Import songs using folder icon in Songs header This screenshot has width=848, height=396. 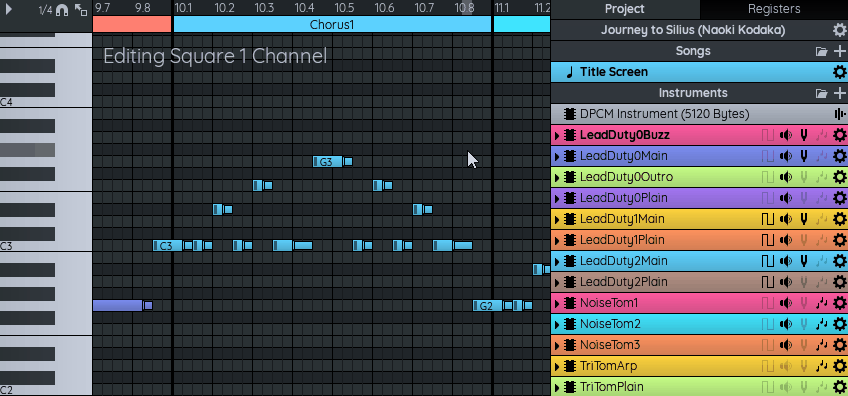822,51
